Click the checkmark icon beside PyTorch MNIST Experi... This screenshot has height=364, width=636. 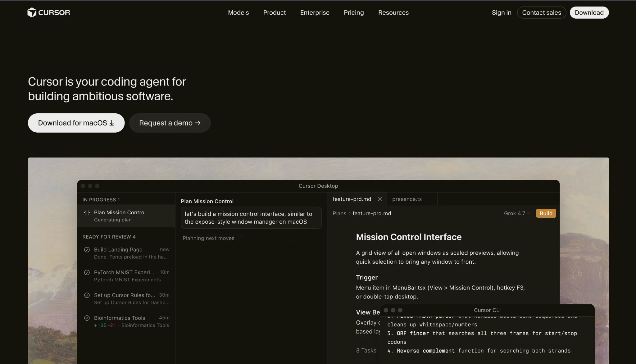pyautogui.click(x=87, y=272)
